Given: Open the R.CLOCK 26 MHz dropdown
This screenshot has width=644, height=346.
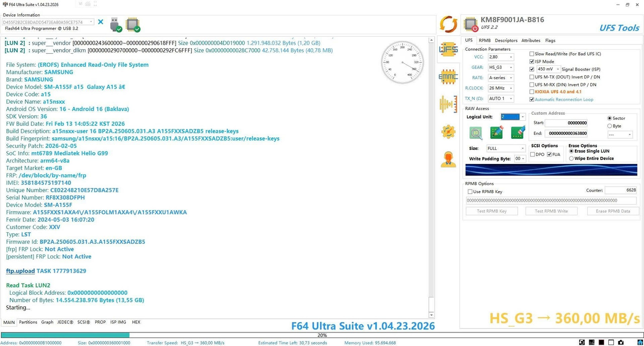Looking at the screenshot, I should click(x=501, y=88).
